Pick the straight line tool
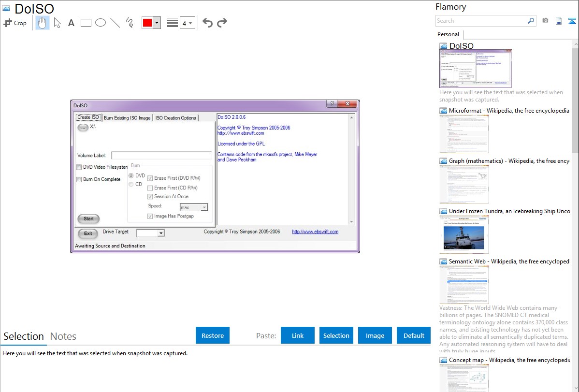This screenshot has height=392, width=579. click(115, 23)
